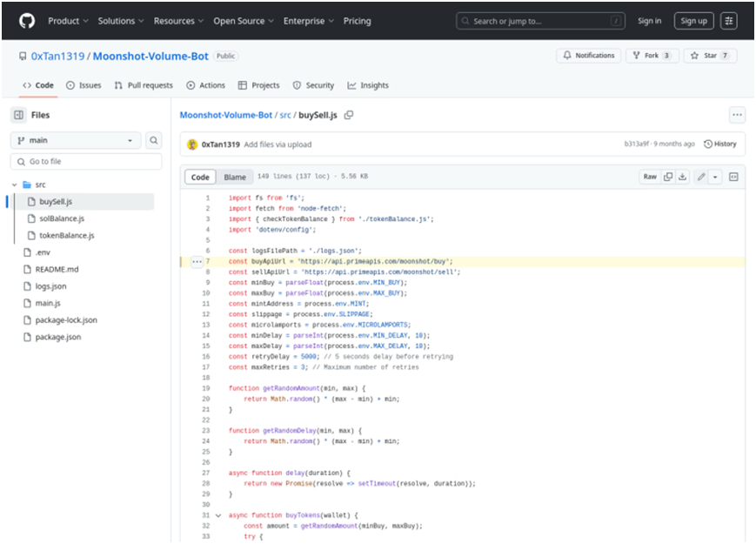Click the Go to file field
The width and height of the screenshot is (756, 544).
click(86, 162)
